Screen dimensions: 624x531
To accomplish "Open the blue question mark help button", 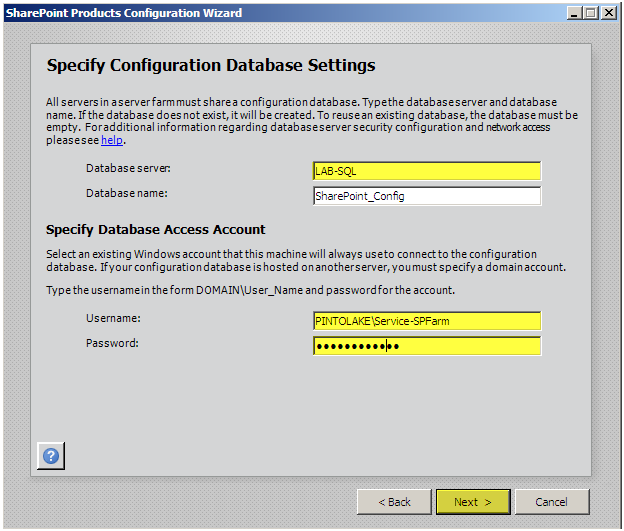I will click(51, 456).
